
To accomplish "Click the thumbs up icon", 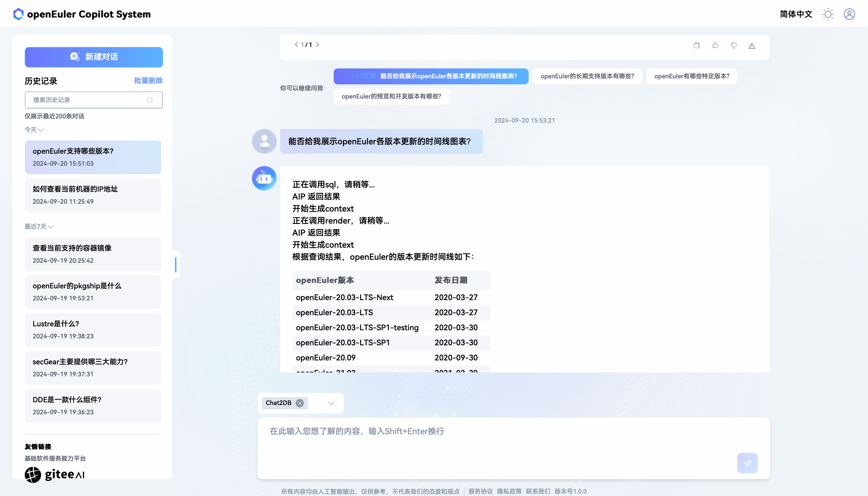I will coord(715,45).
